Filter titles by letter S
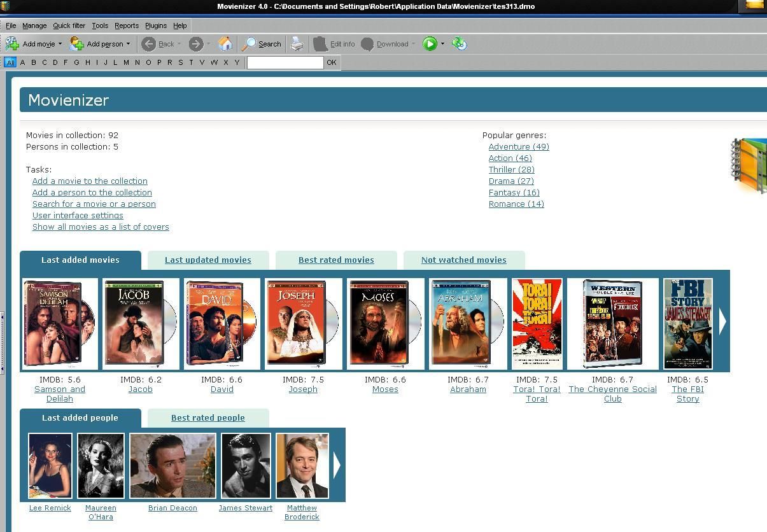The height and width of the screenshot is (532, 767). pos(180,62)
